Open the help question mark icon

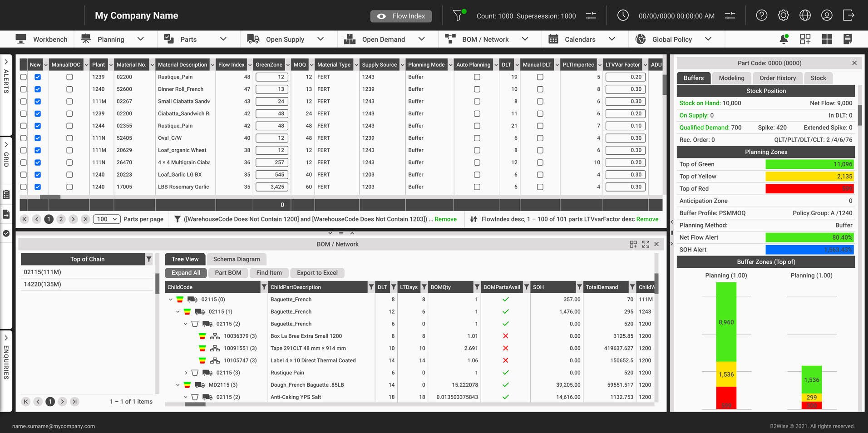761,15
